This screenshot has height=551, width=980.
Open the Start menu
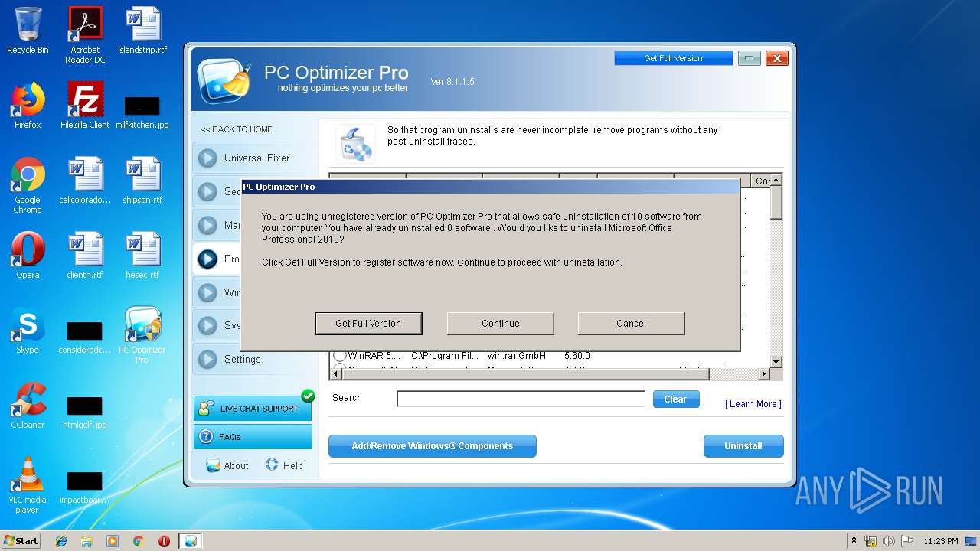[x=21, y=541]
